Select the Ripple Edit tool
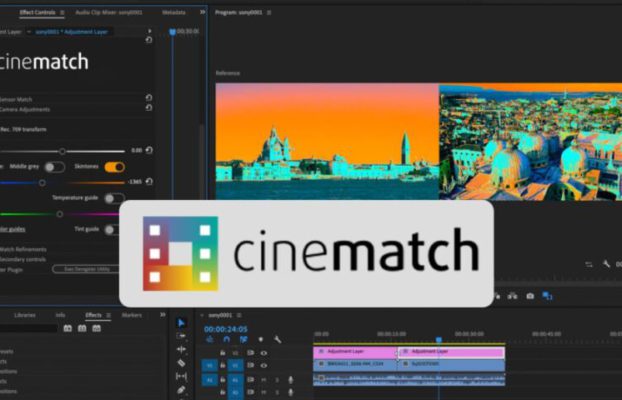 (181, 349)
